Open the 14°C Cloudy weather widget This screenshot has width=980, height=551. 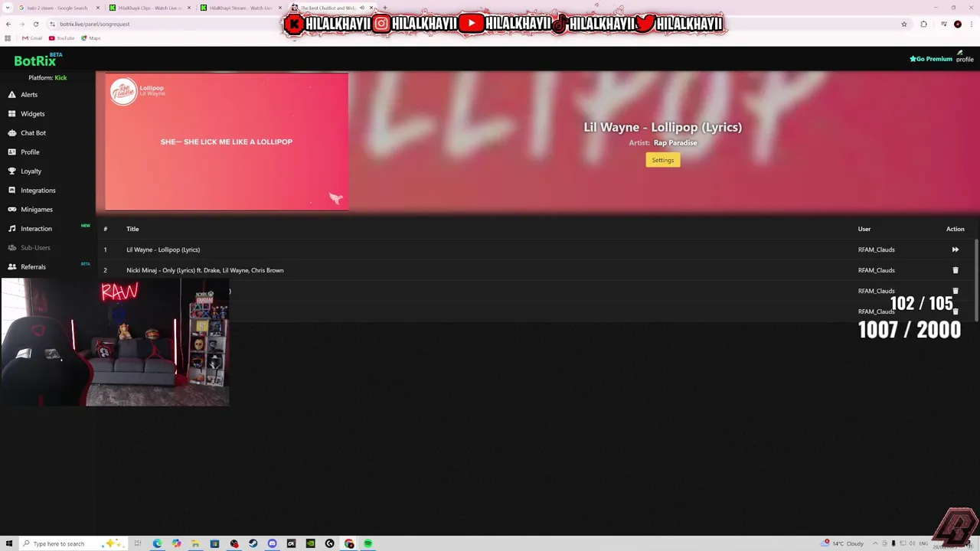coord(842,543)
